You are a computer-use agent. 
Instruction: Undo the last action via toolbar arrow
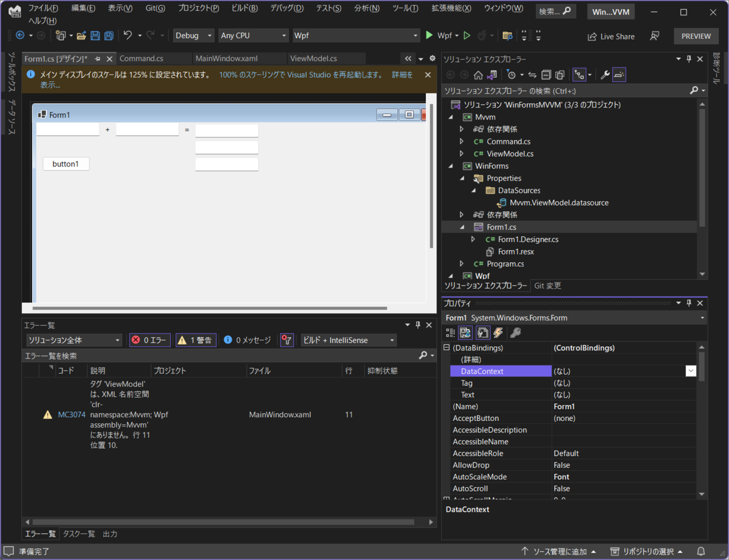pyautogui.click(x=128, y=36)
